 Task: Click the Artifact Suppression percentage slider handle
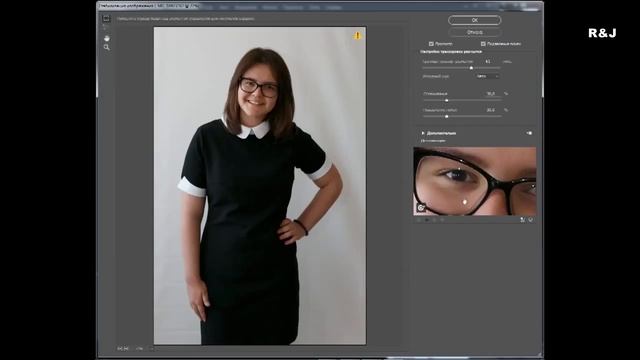447,116
